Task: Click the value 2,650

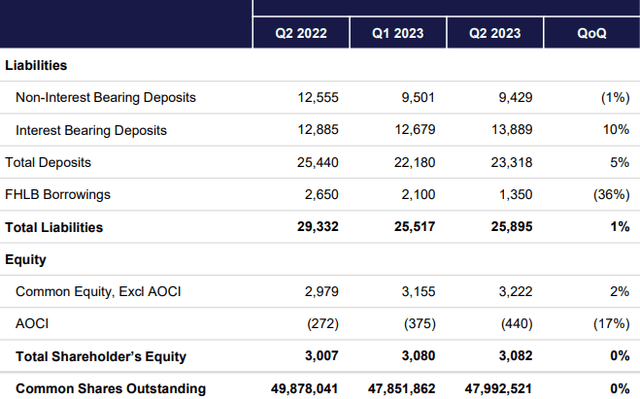Action: pyautogui.click(x=322, y=195)
